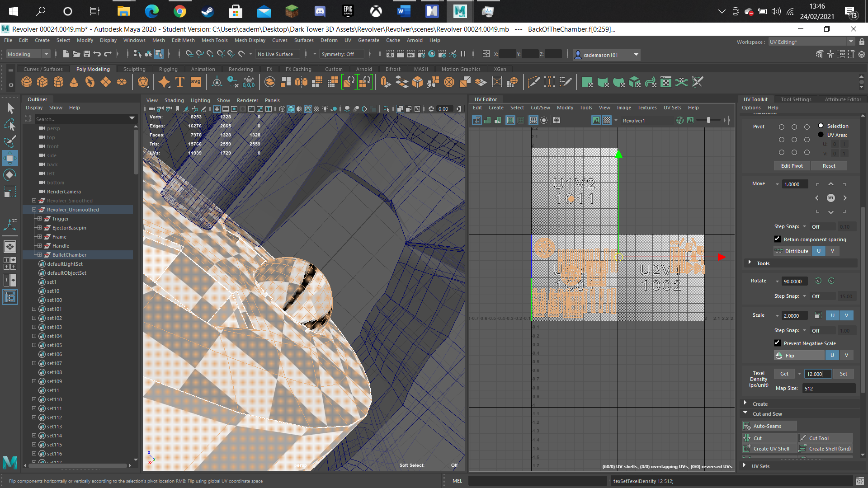Open the Mesh Tools menu

pyautogui.click(x=214, y=40)
